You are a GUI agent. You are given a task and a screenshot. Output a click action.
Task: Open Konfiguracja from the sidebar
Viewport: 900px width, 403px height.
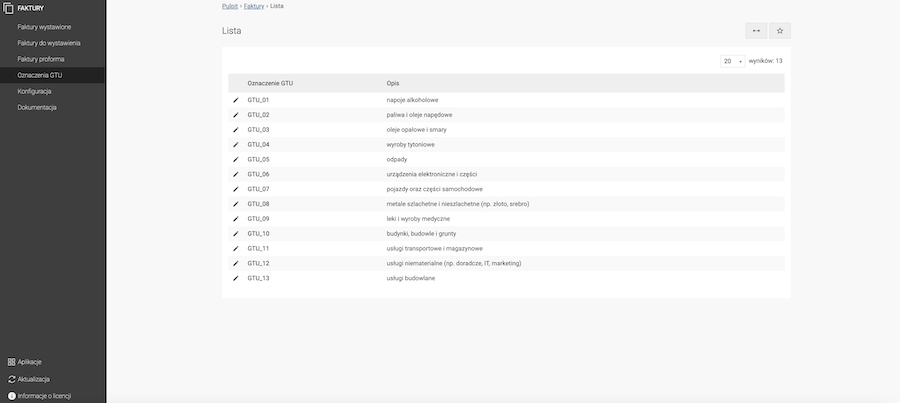34,91
